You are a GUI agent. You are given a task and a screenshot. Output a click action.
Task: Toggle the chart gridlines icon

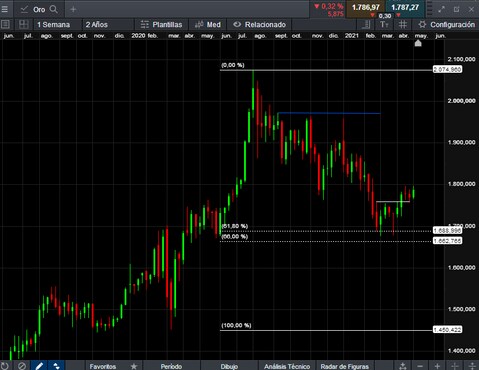pyautogui.click(x=403, y=24)
